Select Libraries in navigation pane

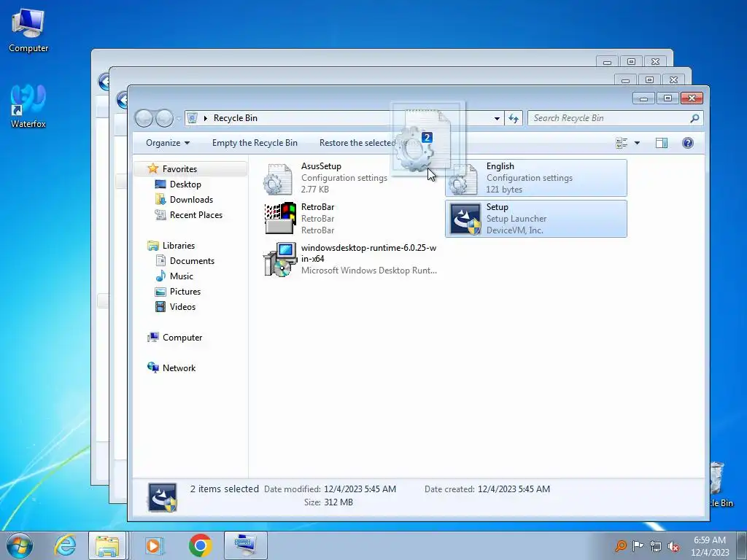point(179,246)
